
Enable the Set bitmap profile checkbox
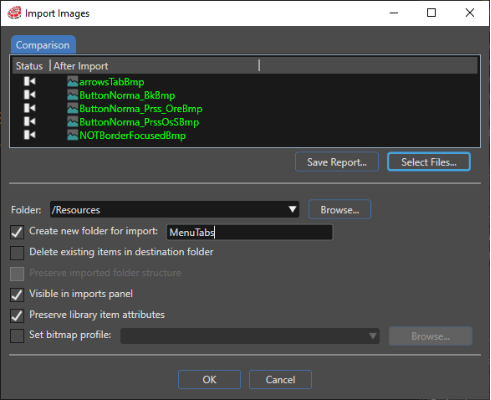point(17,336)
